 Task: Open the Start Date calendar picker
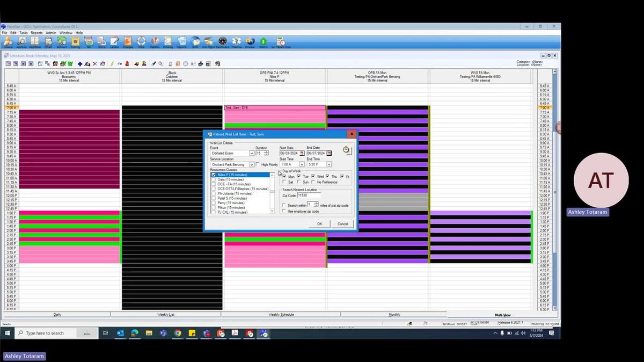click(x=302, y=154)
